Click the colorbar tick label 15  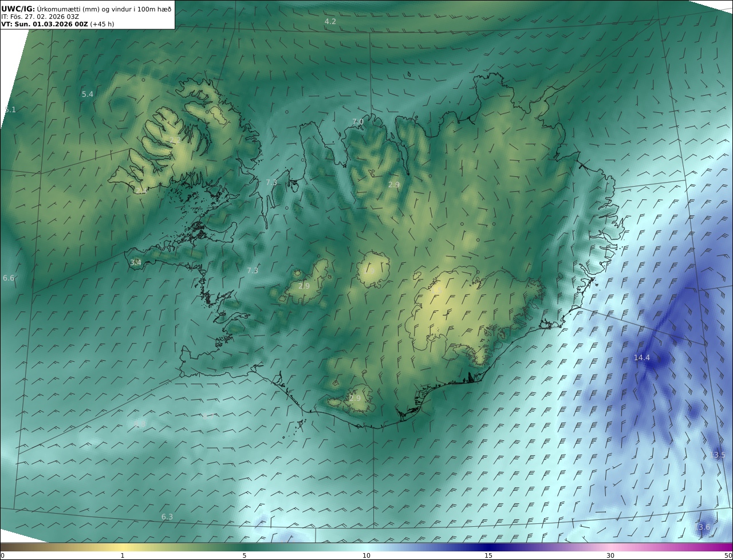pos(488,555)
